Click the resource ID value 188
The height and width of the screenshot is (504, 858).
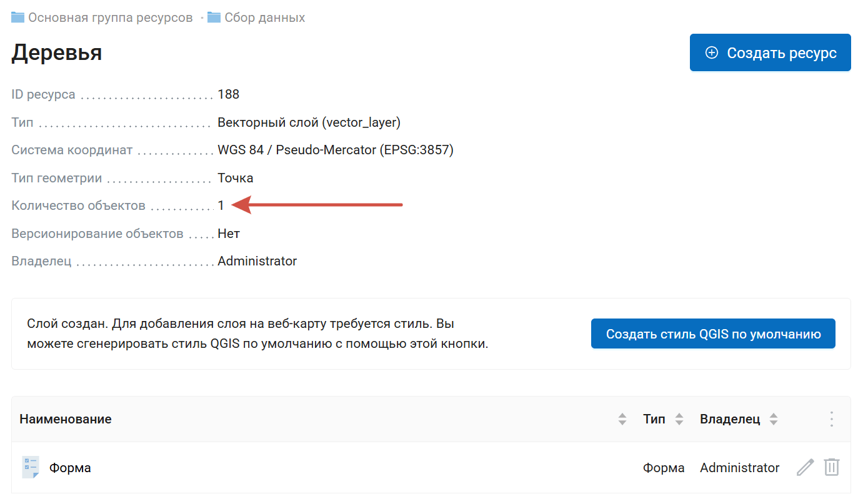click(228, 94)
